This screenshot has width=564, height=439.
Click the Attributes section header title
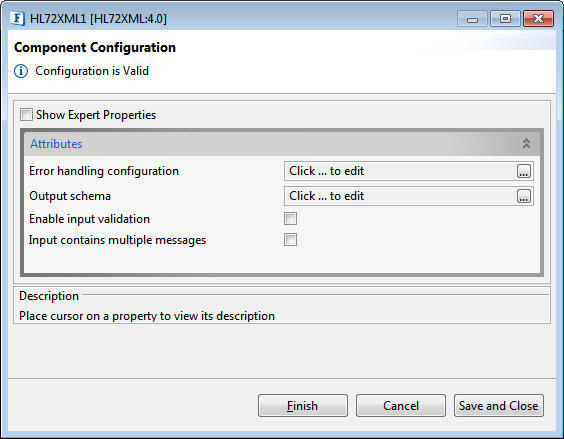coord(56,144)
